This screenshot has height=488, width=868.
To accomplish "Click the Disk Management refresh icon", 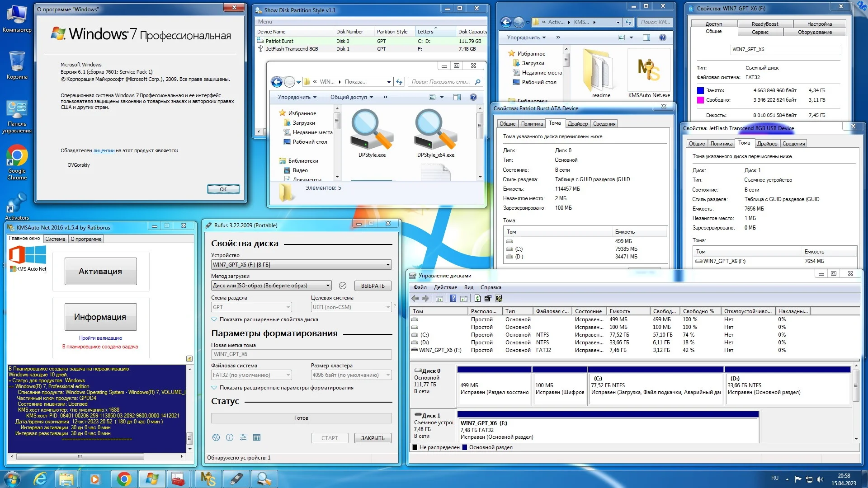I will click(x=477, y=298).
